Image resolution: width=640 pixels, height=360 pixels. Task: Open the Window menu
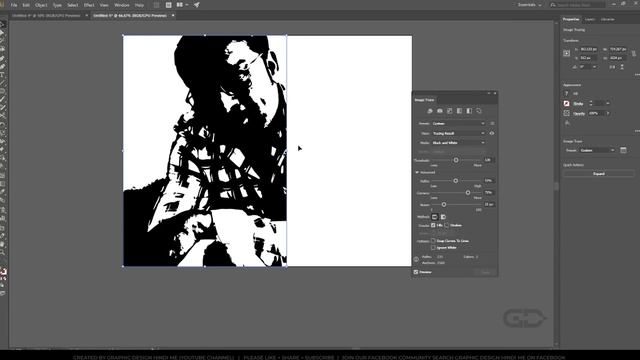click(122, 5)
